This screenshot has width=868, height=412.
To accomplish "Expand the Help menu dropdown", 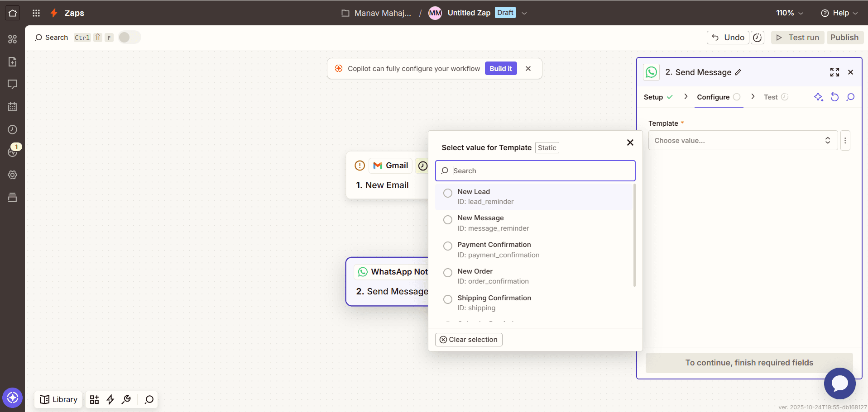I will pos(839,13).
